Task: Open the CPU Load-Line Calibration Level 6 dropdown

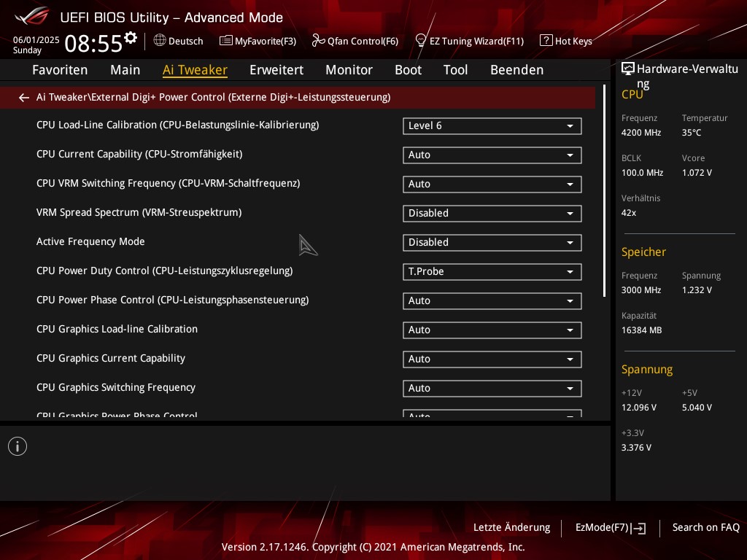Action: (x=492, y=126)
